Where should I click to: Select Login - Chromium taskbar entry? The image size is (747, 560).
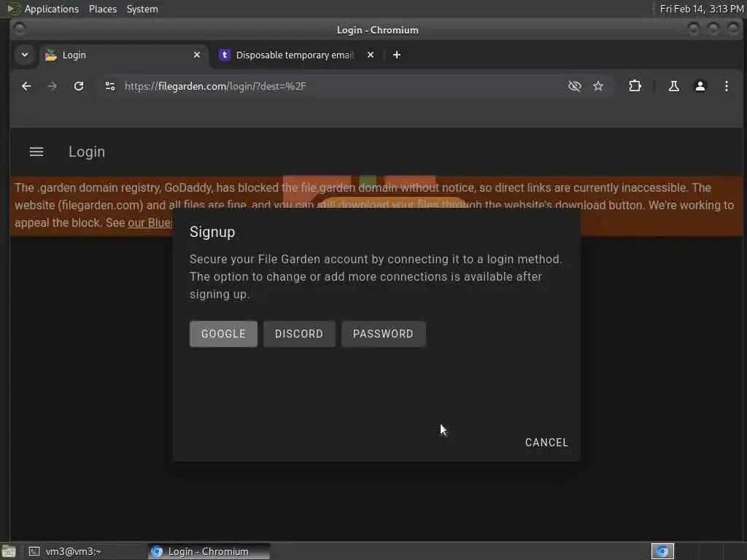pos(208,551)
